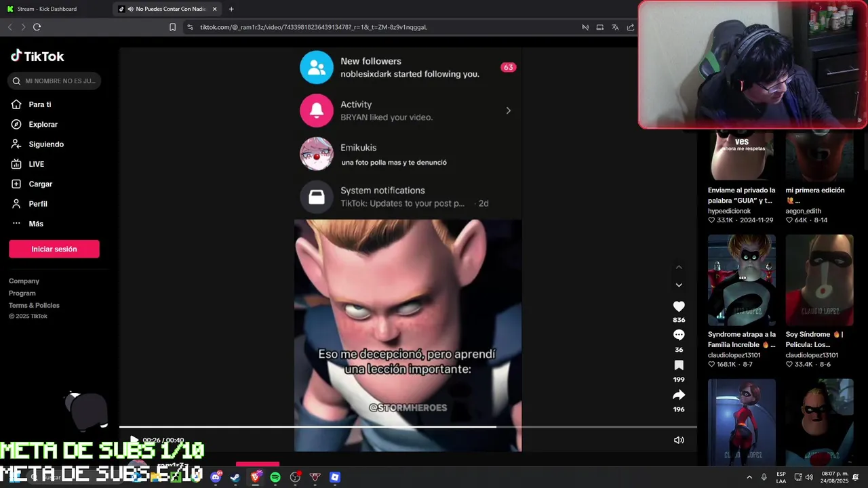The image size is (868, 488).
Task: Go to the previous video with up chevron
Action: coord(679,267)
